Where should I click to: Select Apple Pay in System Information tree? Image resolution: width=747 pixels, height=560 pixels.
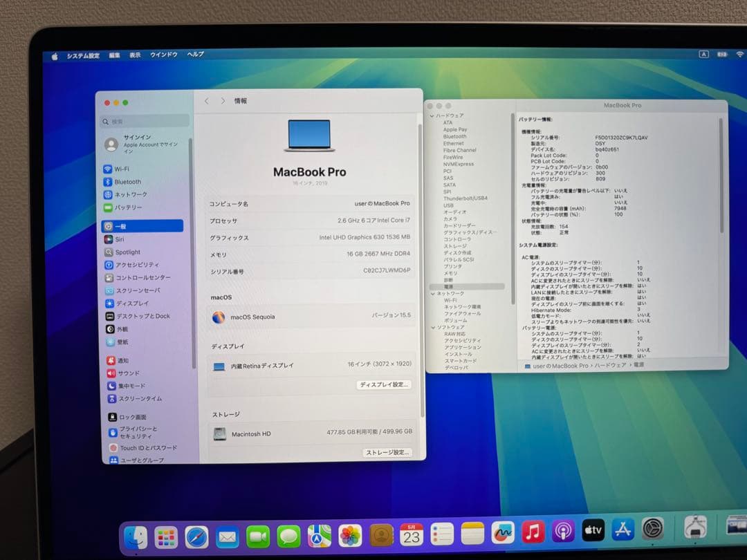[x=455, y=129]
